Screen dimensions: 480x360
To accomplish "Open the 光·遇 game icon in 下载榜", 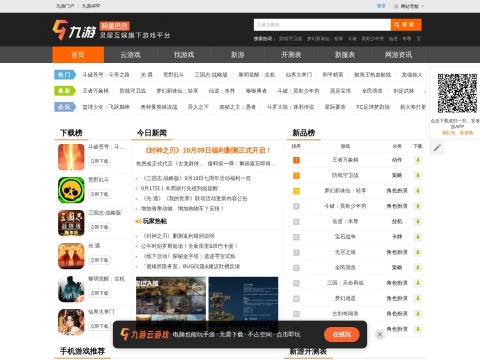I will pos(71,256).
